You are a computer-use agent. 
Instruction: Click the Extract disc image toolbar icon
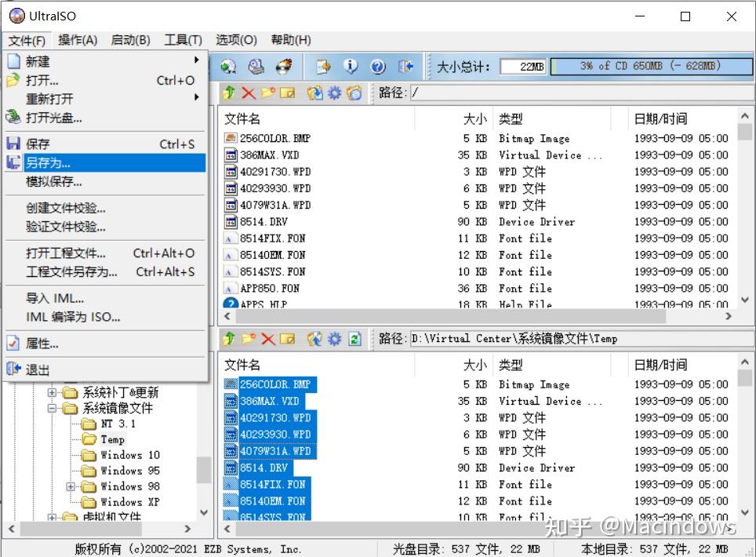pos(228,66)
